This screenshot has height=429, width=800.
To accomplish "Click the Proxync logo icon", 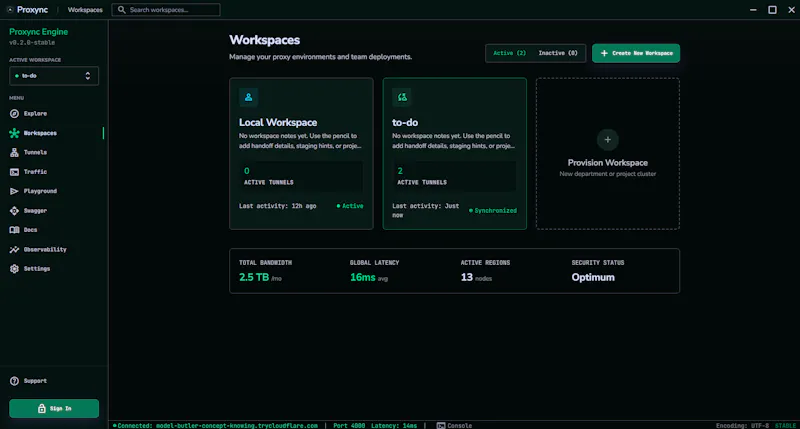I will click(10, 10).
